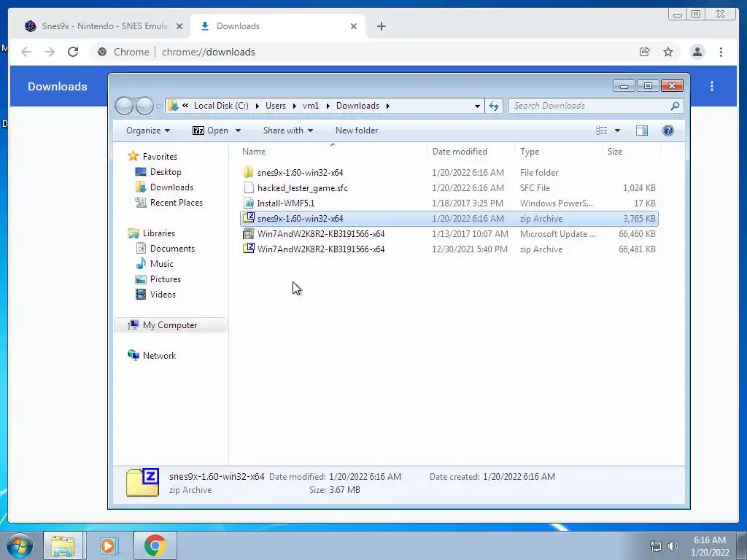Open Chrome's three-dot main menu
Viewport: 747px width, 560px height.
721,52
